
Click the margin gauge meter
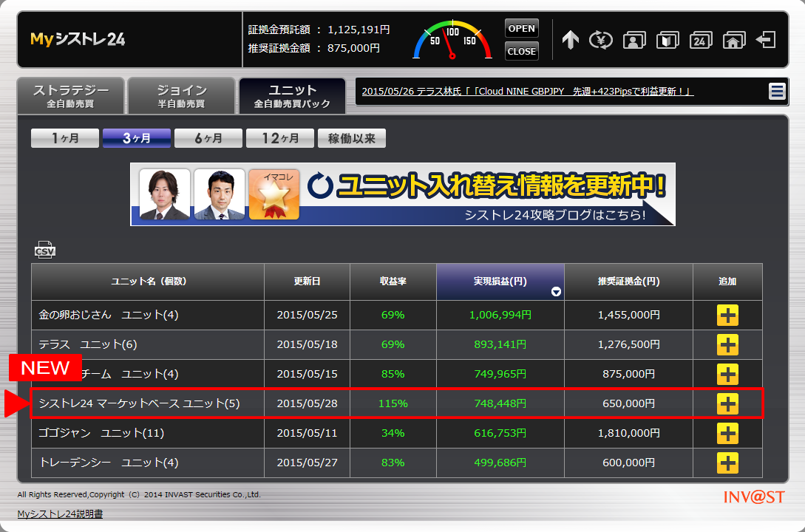tap(452, 40)
